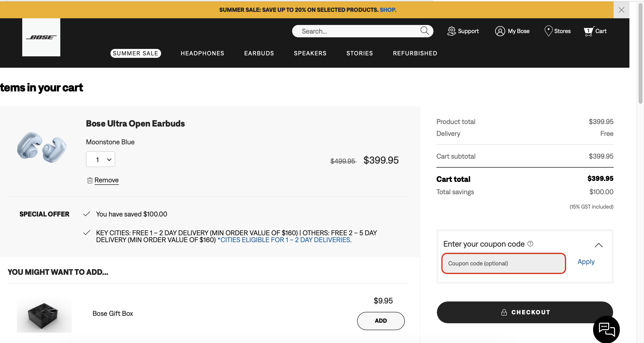Dismiss the summer sale banner
This screenshot has height=343, width=644.
621,10
